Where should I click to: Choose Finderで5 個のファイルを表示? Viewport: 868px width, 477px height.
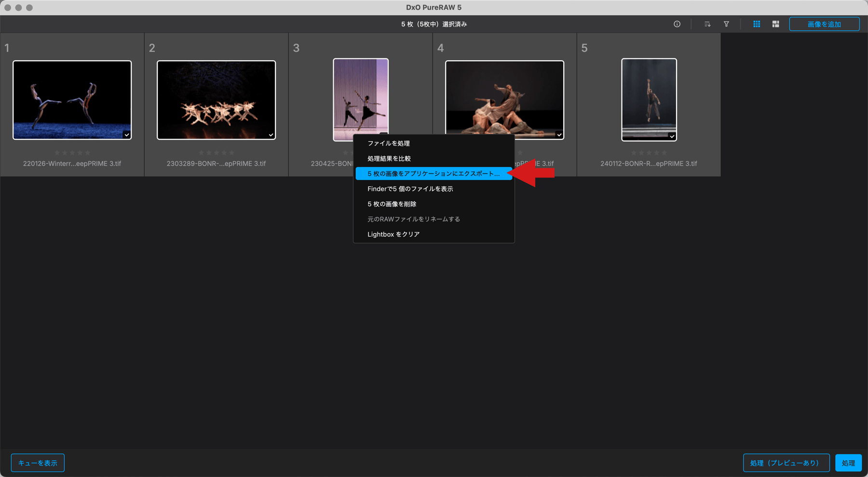pyautogui.click(x=434, y=189)
